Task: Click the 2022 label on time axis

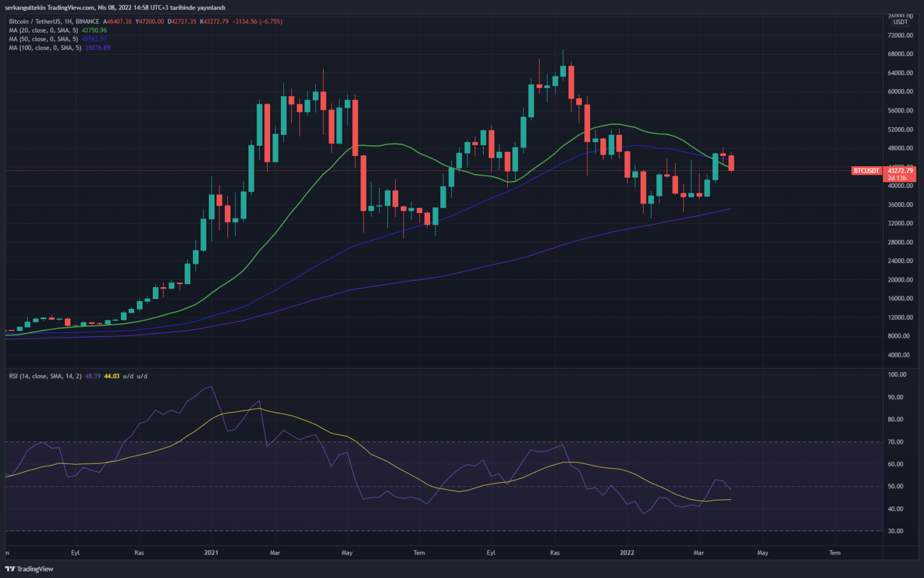Action: click(627, 553)
